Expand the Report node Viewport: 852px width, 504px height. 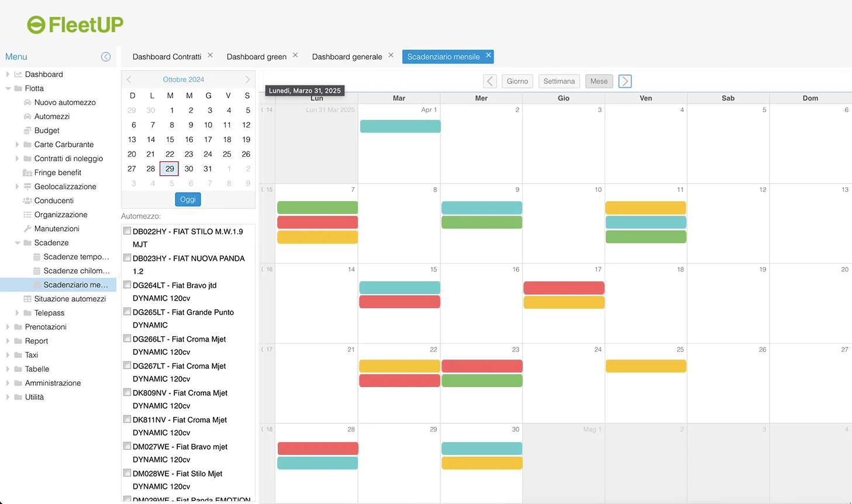pyautogui.click(x=8, y=341)
